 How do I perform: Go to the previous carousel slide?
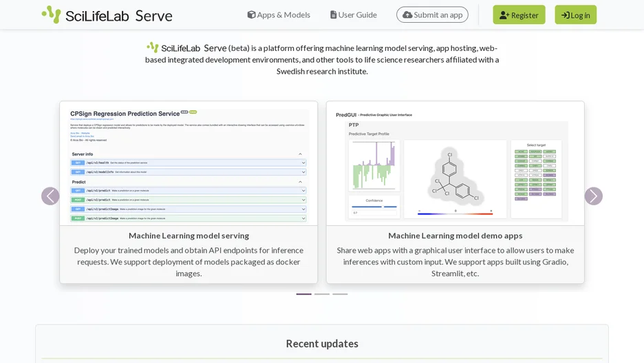coord(50,196)
